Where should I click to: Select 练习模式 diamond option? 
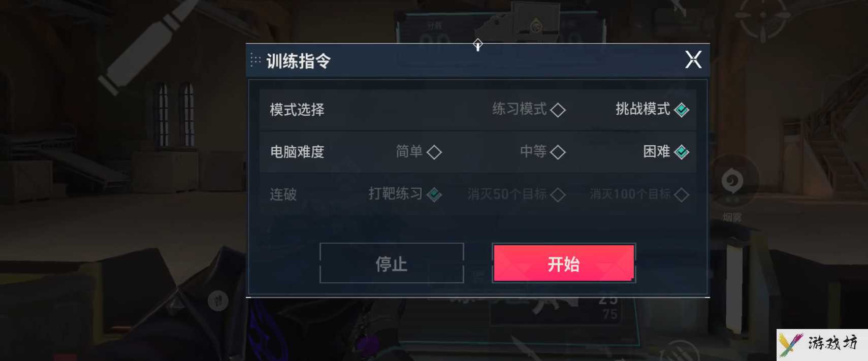pyautogui.click(x=529, y=109)
